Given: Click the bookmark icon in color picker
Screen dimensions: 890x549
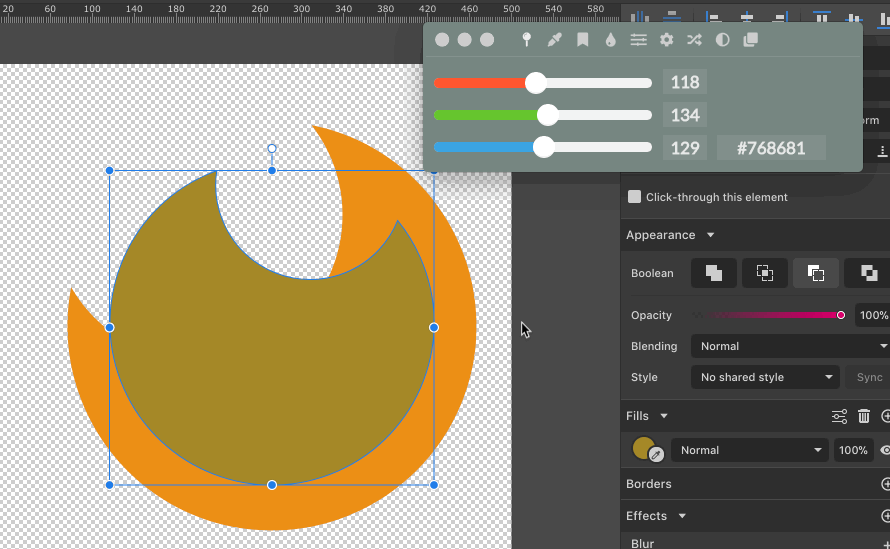Looking at the screenshot, I should point(582,40).
